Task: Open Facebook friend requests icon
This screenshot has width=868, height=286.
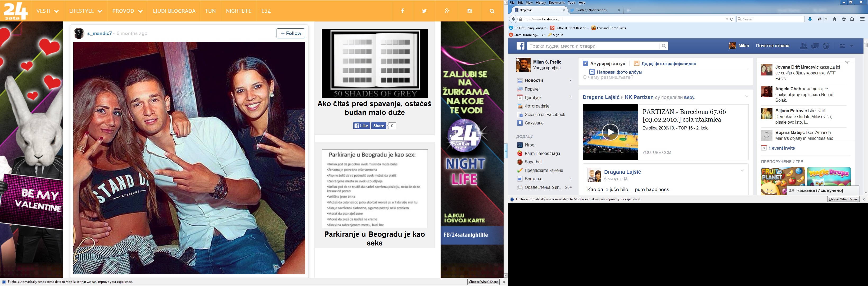Action: [804, 46]
